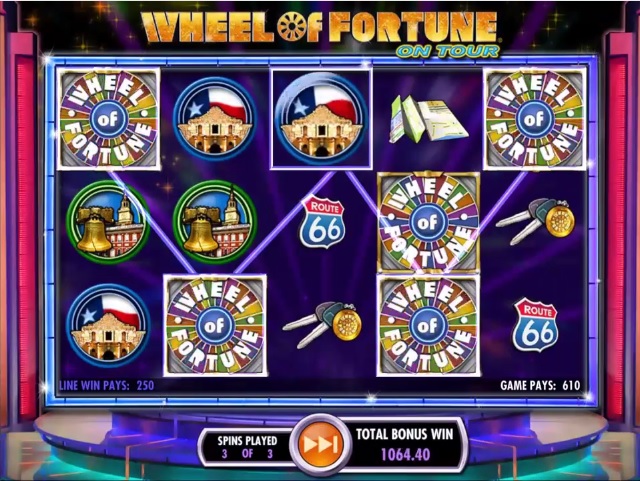Select the top-left Wheel of Fortune symbol
The image size is (640, 481).
[109, 119]
